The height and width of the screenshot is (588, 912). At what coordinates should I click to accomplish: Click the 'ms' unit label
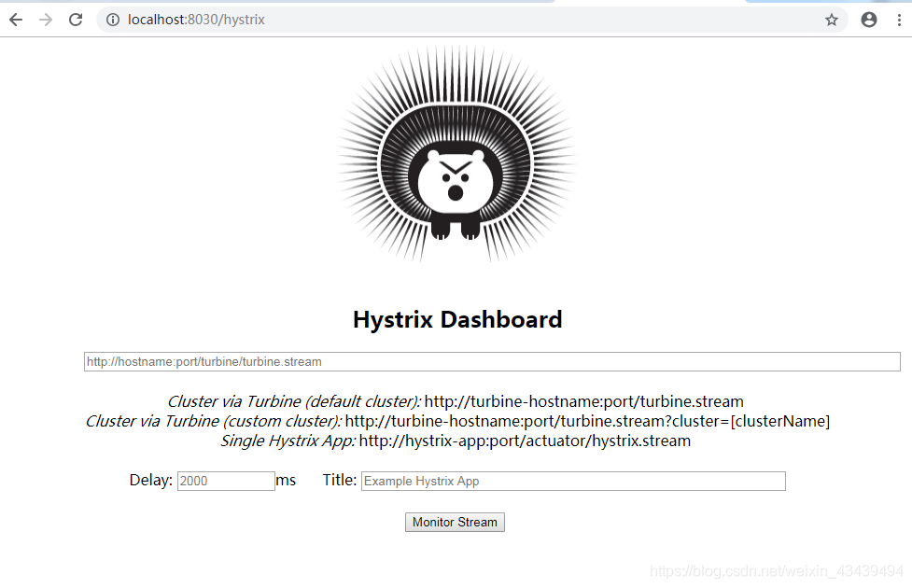click(x=286, y=481)
